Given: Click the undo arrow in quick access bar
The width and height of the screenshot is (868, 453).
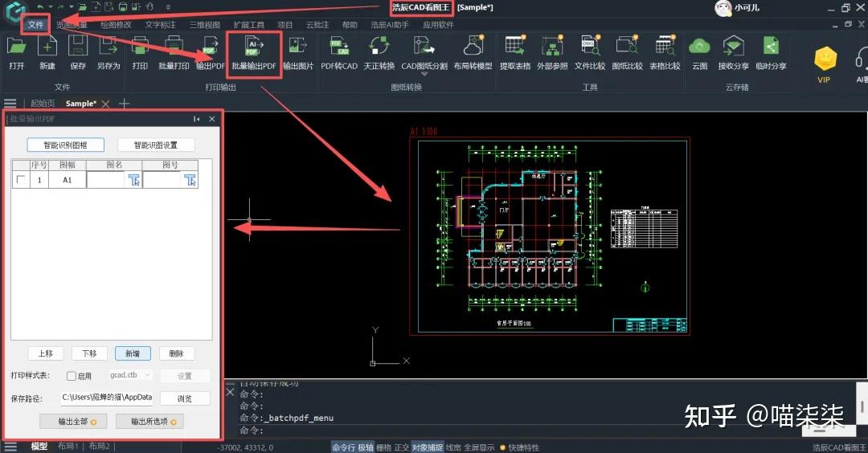Looking at the screenshot, I should (x=40, y=7).
